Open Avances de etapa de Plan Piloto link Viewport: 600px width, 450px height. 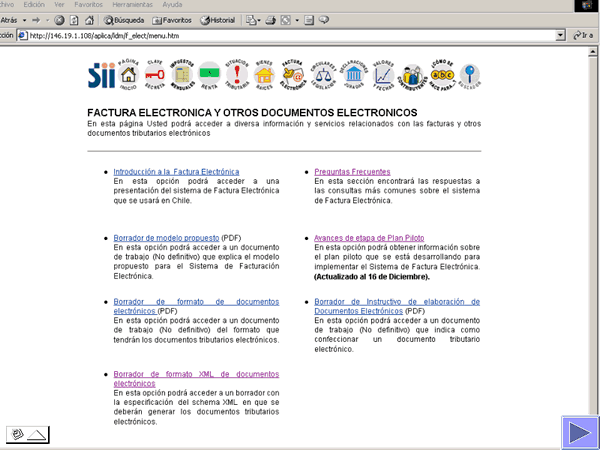point(371,239)
